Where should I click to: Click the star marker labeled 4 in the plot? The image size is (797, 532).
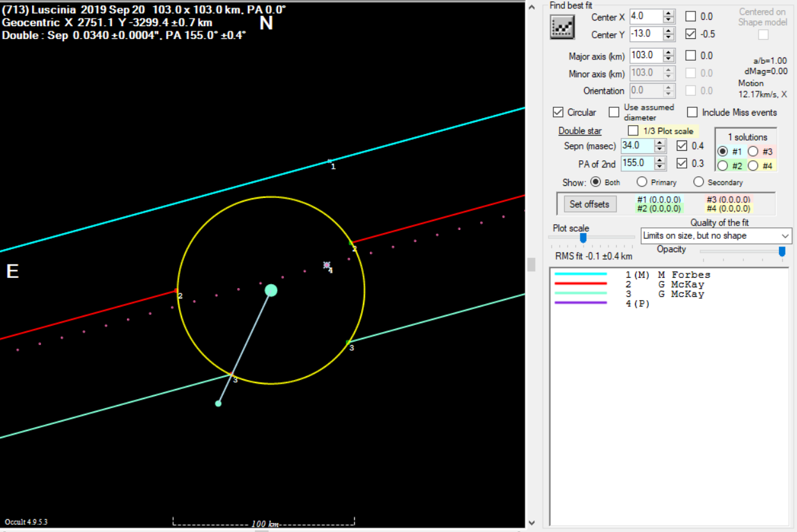pos(327,265)
